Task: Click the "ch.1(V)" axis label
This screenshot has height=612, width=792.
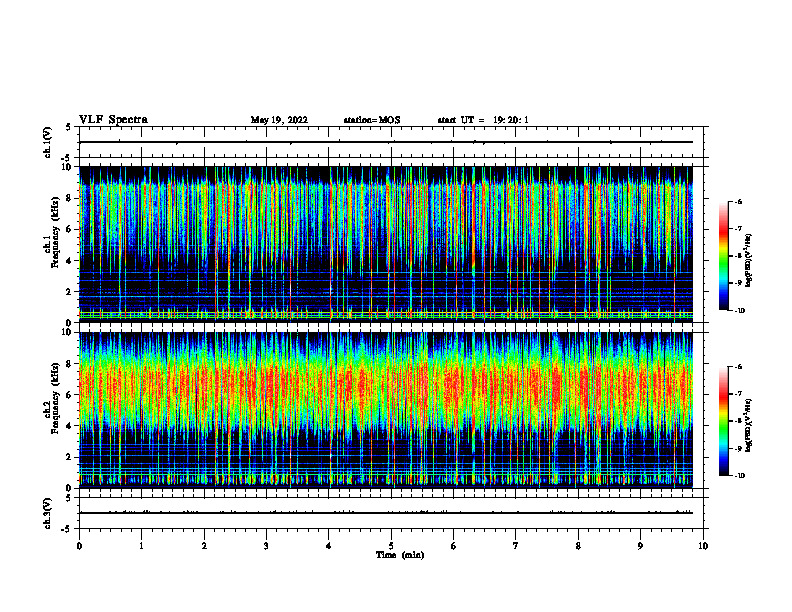Action: 47,142
